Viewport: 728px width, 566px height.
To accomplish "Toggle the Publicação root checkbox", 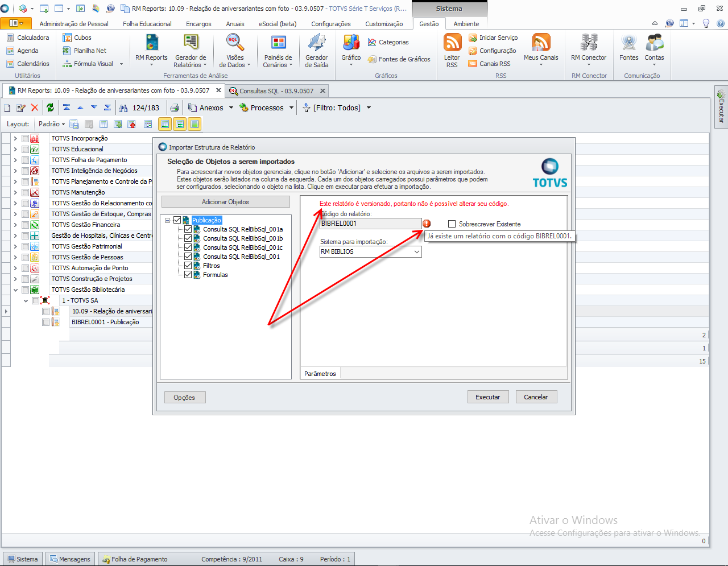I will click(177, 220).
